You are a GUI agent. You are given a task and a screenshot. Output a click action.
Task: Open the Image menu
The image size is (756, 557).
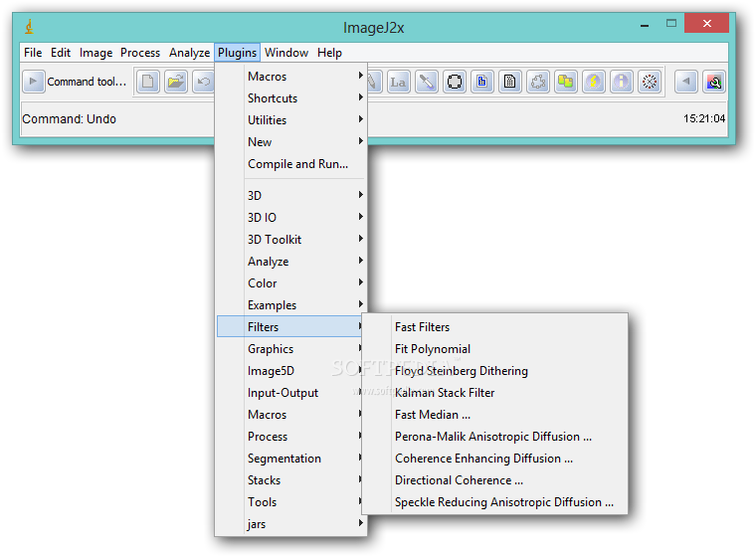coord(95,53)
